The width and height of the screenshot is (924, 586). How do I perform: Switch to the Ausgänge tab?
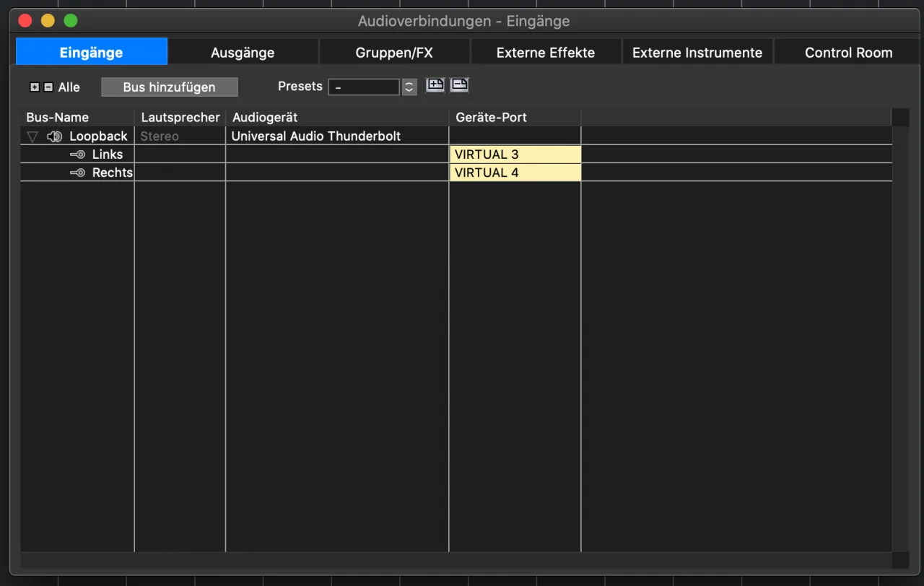point(243,53)
